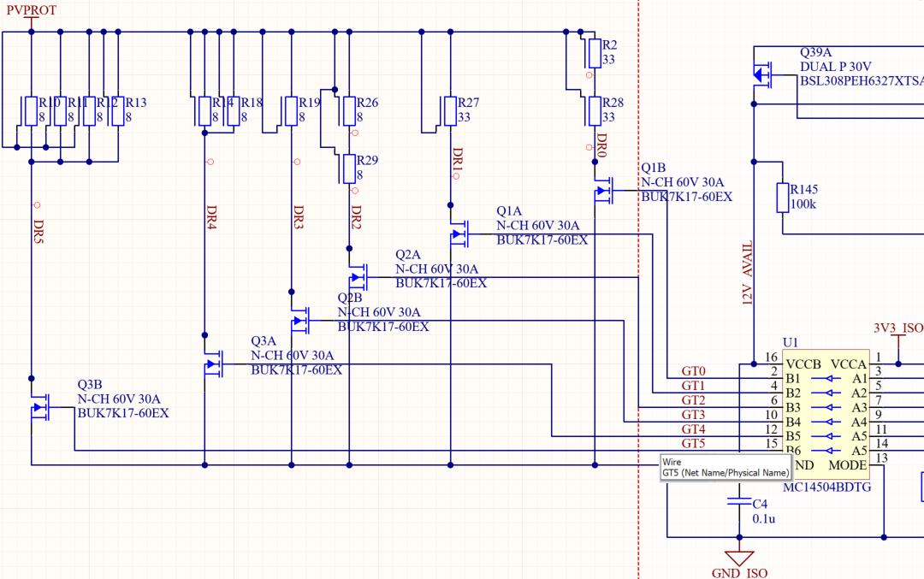924x579 pixels.
Task: Click the A3 pin name on U1
Action: point(859,408)
